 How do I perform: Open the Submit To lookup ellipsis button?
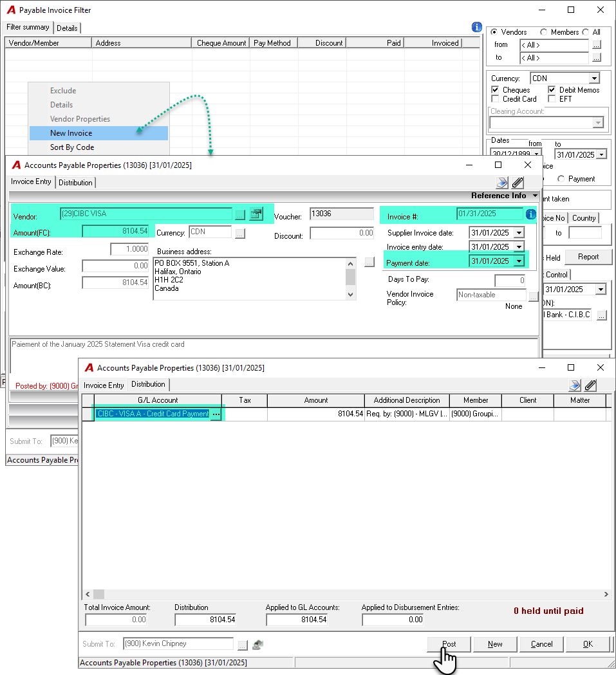[x=243, y=645]
